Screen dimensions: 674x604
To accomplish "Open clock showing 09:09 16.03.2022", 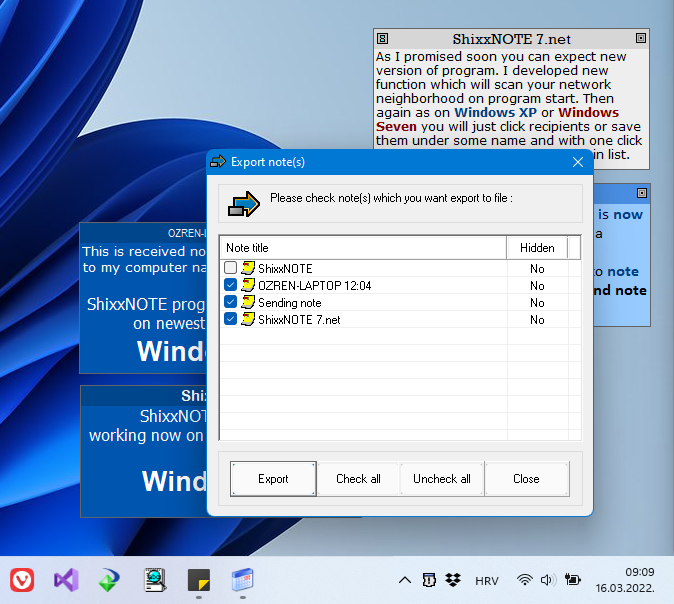I will 625,580.
